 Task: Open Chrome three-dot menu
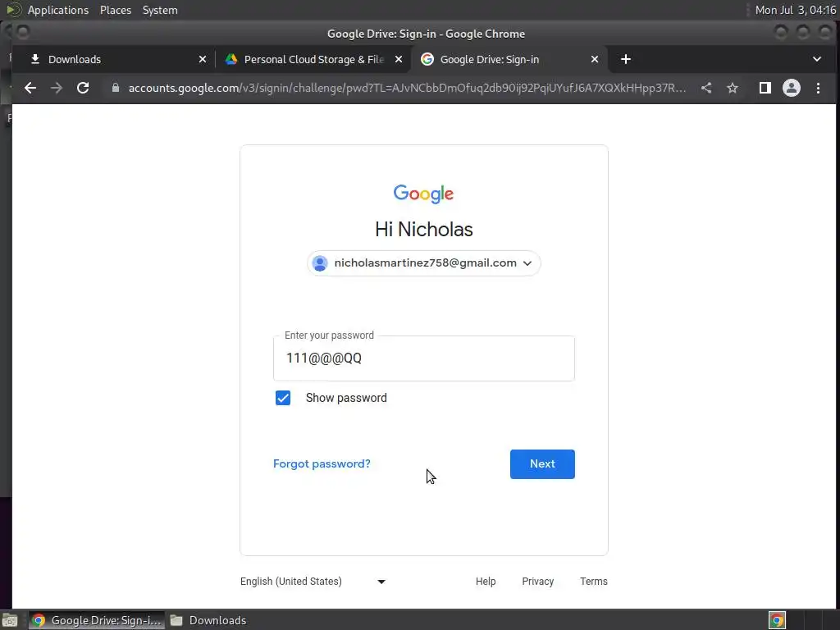coord(818,88)
